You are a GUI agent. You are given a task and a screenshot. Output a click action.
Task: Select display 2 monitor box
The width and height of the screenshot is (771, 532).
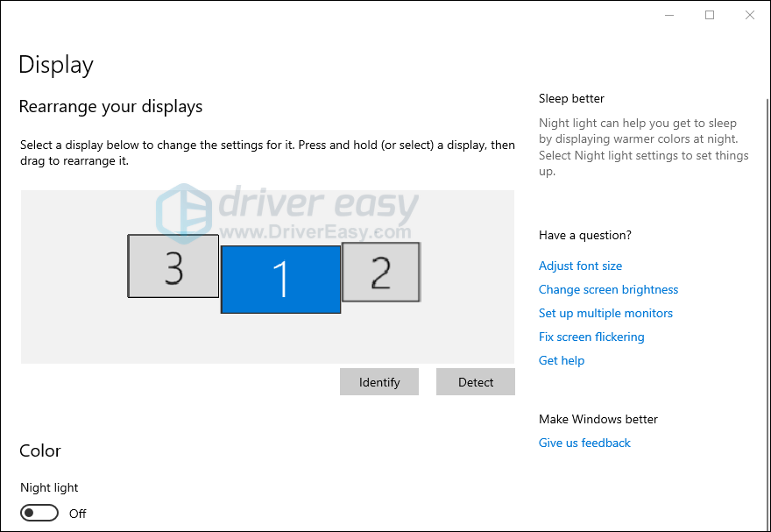pyautogui.click(x=380, y=273)
